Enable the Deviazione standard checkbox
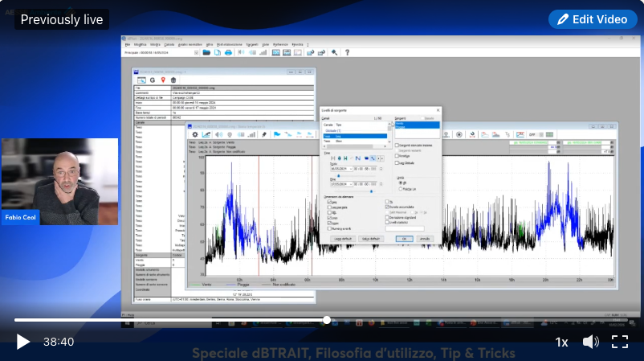 click(387, 218)
